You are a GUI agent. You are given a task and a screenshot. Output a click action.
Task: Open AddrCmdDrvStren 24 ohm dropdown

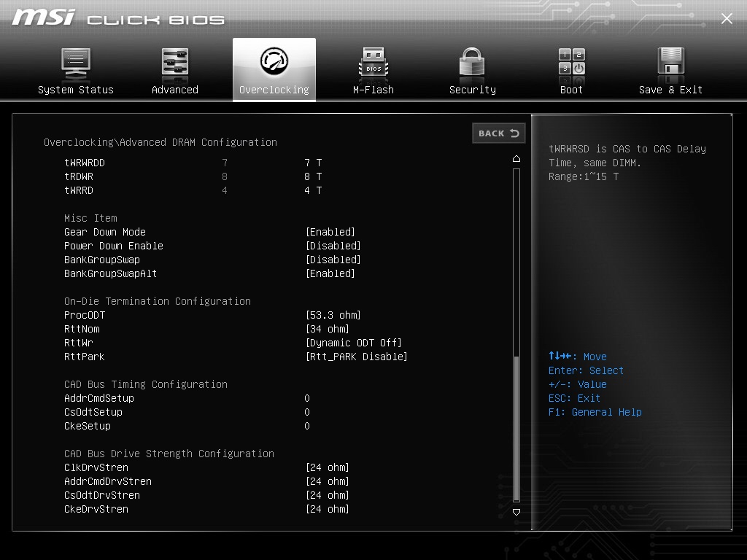pyautogui.click(x=328, y=481)
